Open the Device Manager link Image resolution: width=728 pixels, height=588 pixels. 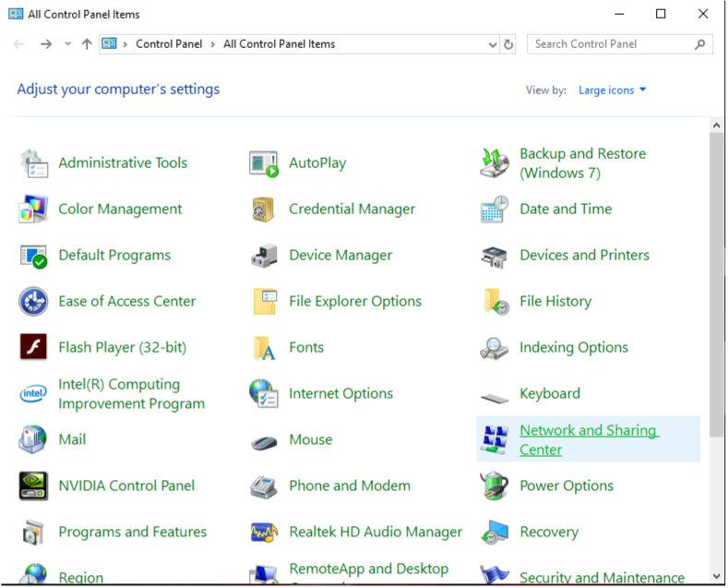(x=340, y=256)
